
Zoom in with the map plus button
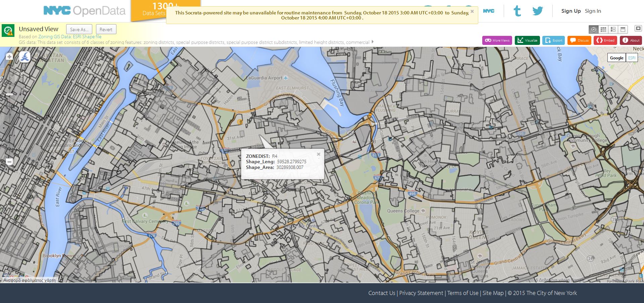9,57
